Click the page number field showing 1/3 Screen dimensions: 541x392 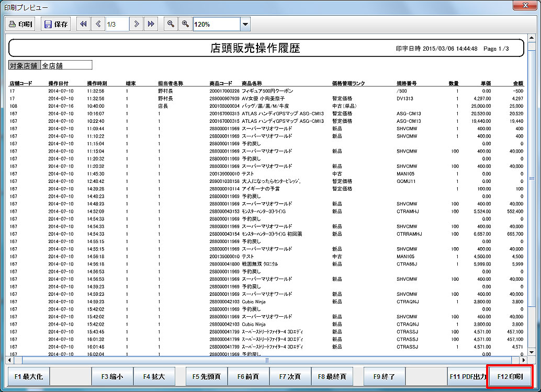(117, 24)
